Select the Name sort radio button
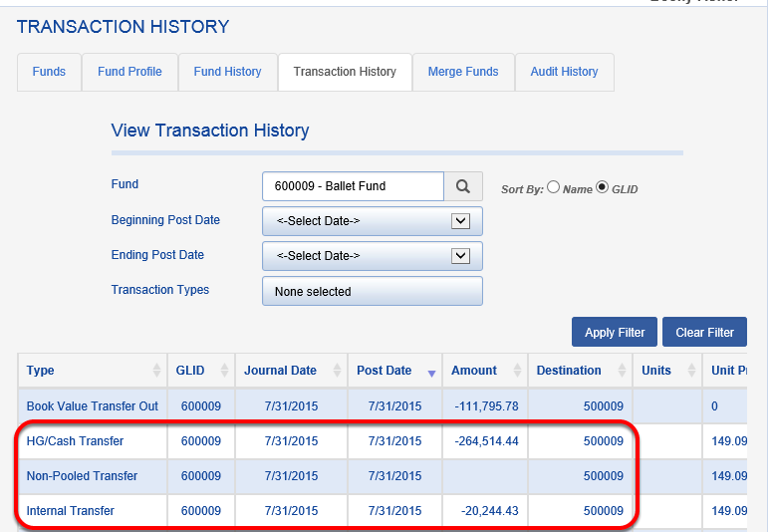Screen dimensions: 772x532 point(554,187)
